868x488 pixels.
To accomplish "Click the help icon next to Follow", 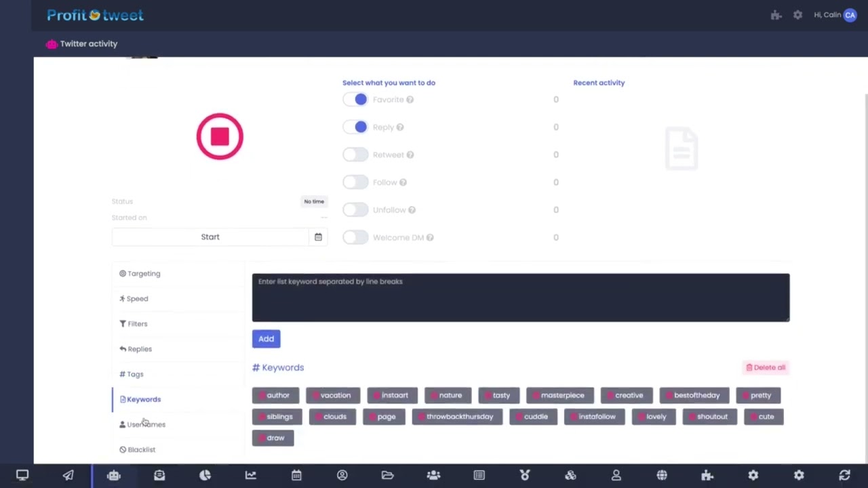I will [403, 182].
